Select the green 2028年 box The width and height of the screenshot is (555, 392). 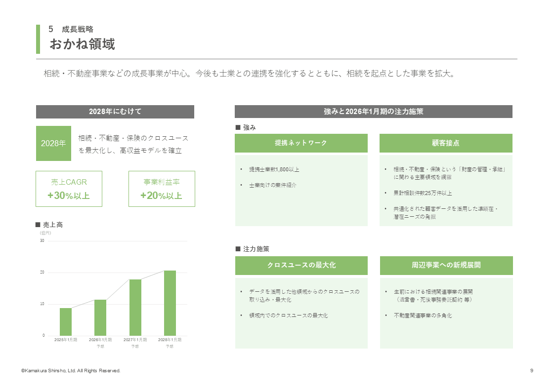click(x=53, y=143)
